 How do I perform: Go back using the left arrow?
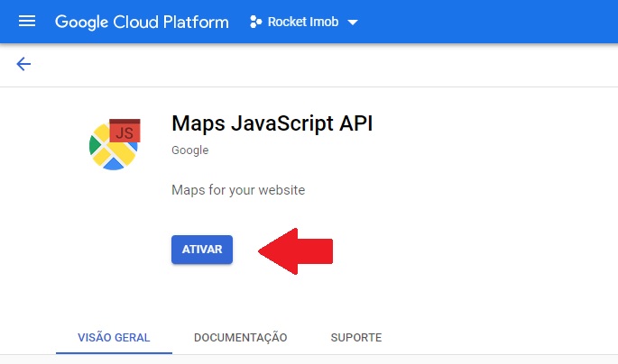pos(23,64)
